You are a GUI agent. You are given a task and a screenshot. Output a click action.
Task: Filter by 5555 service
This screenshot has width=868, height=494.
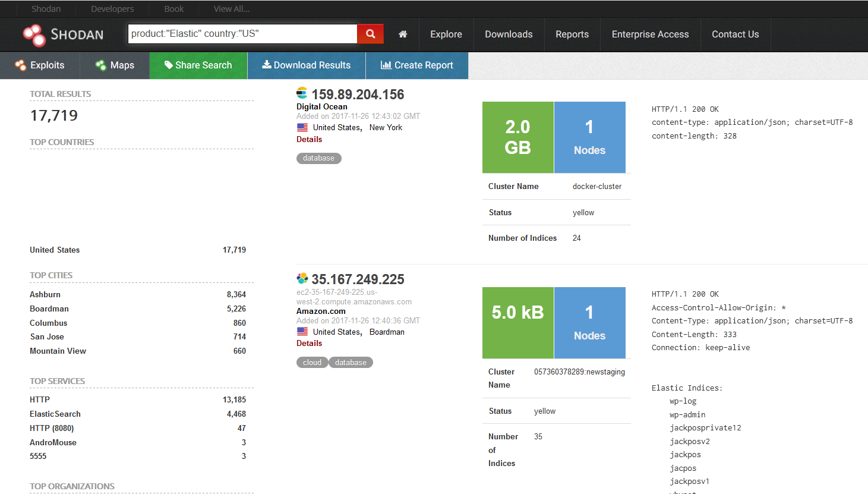[38, 456]
